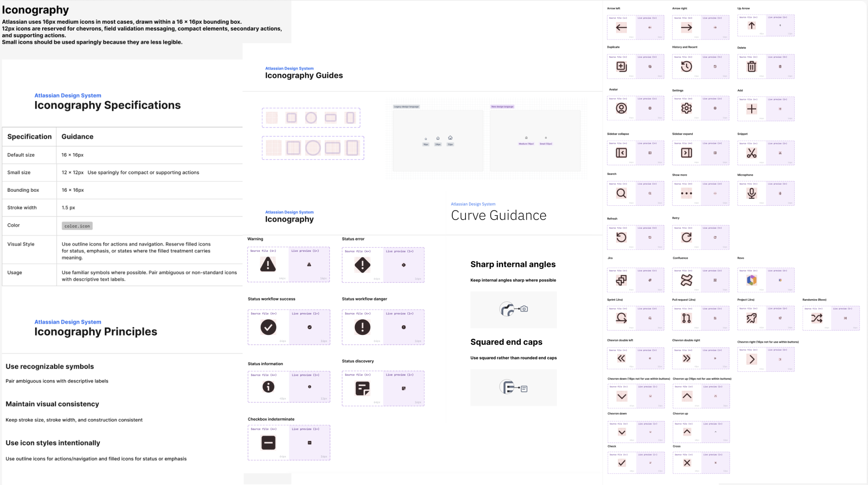The image size is (868, 485).
Task: Click the large Check mark source icon
Action: pyautogui.click(x=622, y=463)
